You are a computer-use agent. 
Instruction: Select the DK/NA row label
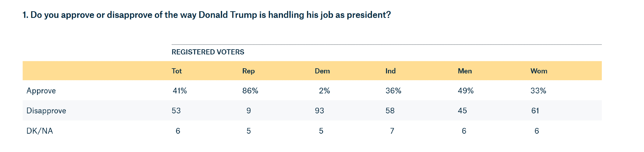(x=39, y=131)
